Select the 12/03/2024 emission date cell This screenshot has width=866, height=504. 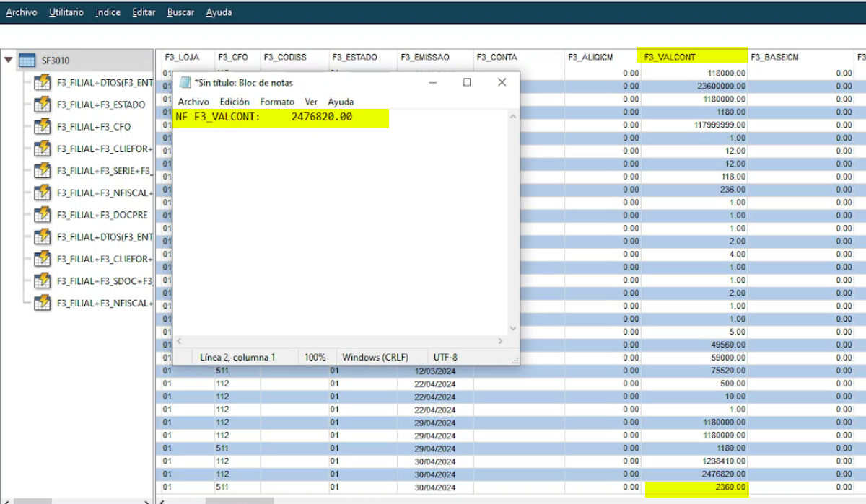tap(435, 371)
